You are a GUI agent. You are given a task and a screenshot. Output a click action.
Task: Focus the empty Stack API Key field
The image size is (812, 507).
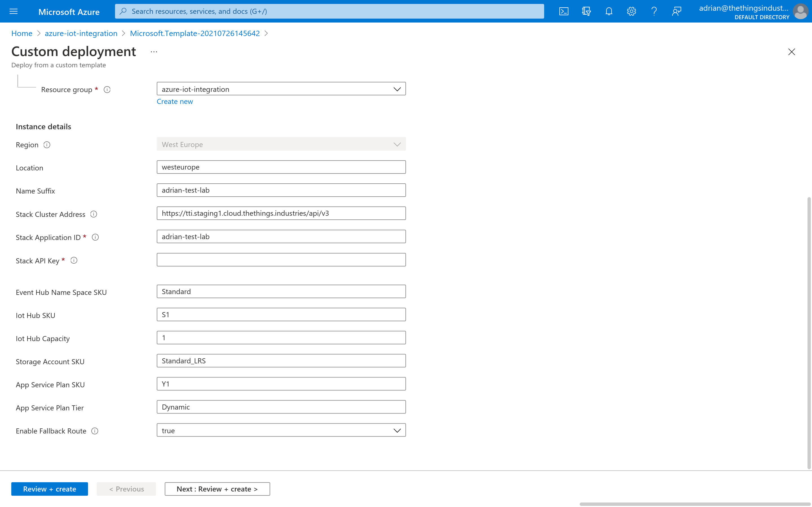coord(281,259)
